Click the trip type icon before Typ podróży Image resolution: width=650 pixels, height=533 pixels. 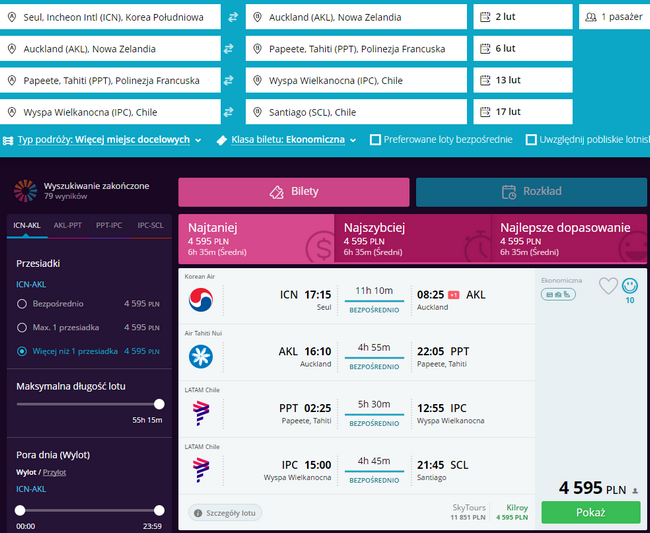click(8, 140)
